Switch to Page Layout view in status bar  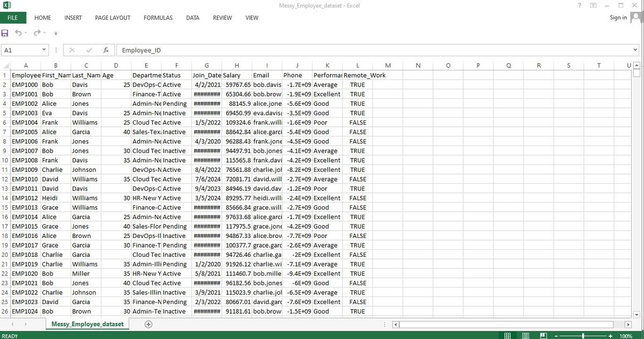pos(526,335)
